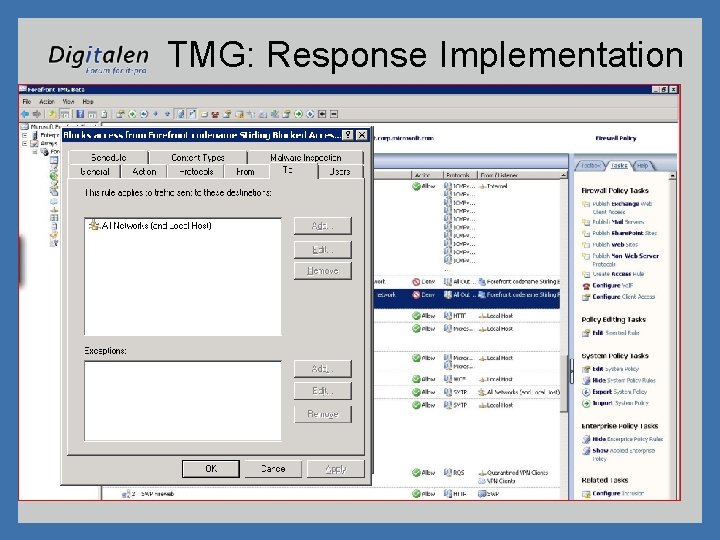This screenshot has width=720, height=540.
Task: Click the Forward arrow in the toolbar
Action: pos(37,114)
